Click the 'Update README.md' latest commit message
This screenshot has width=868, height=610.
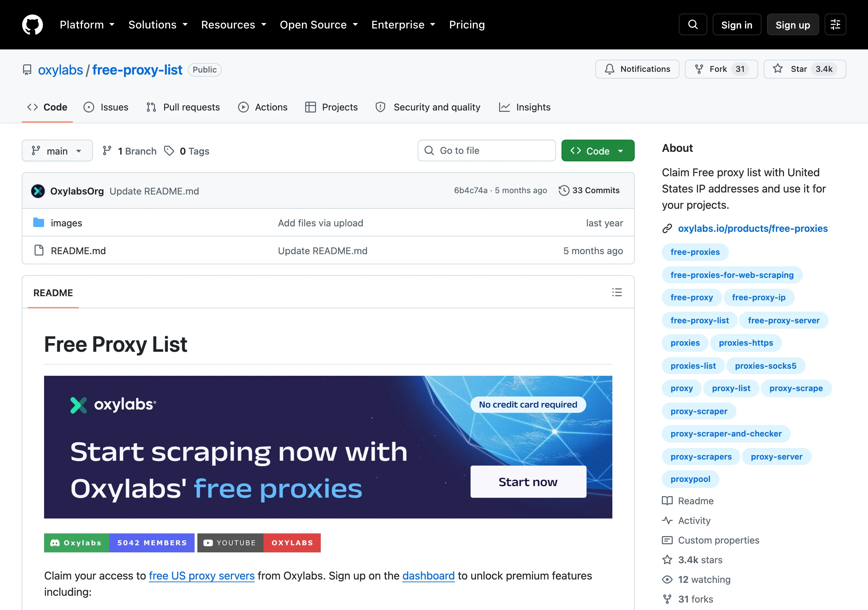click(154, 191)
